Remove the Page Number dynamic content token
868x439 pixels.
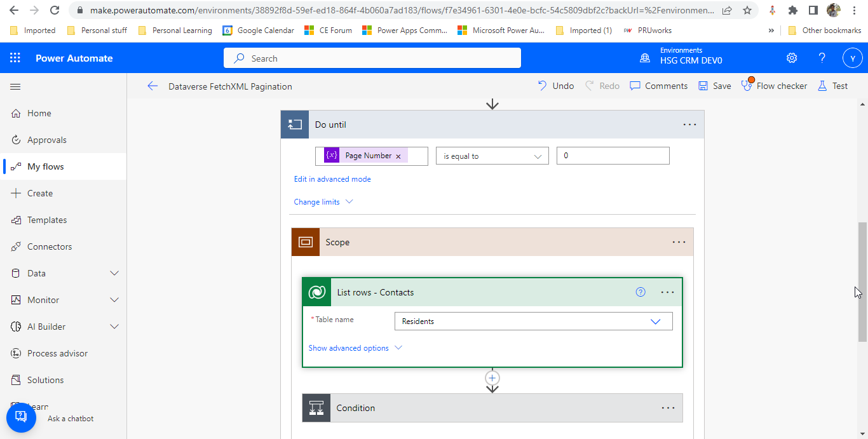397,155
